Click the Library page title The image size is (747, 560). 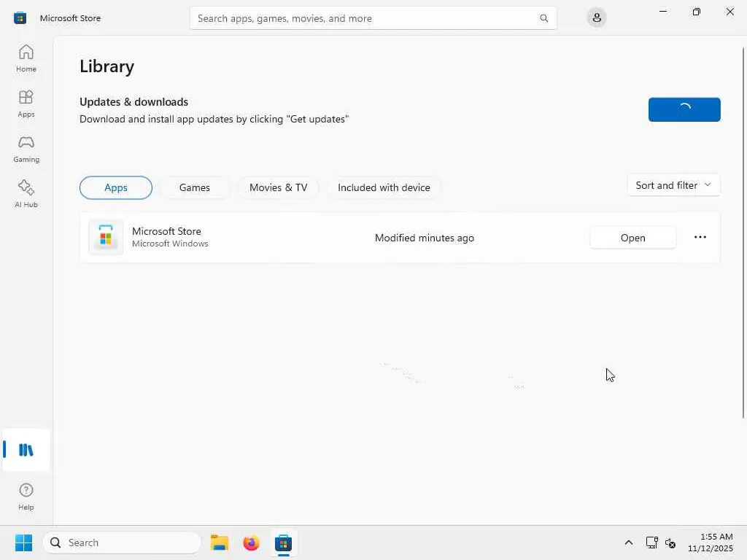pyautogui.click(x=107, y=66)
